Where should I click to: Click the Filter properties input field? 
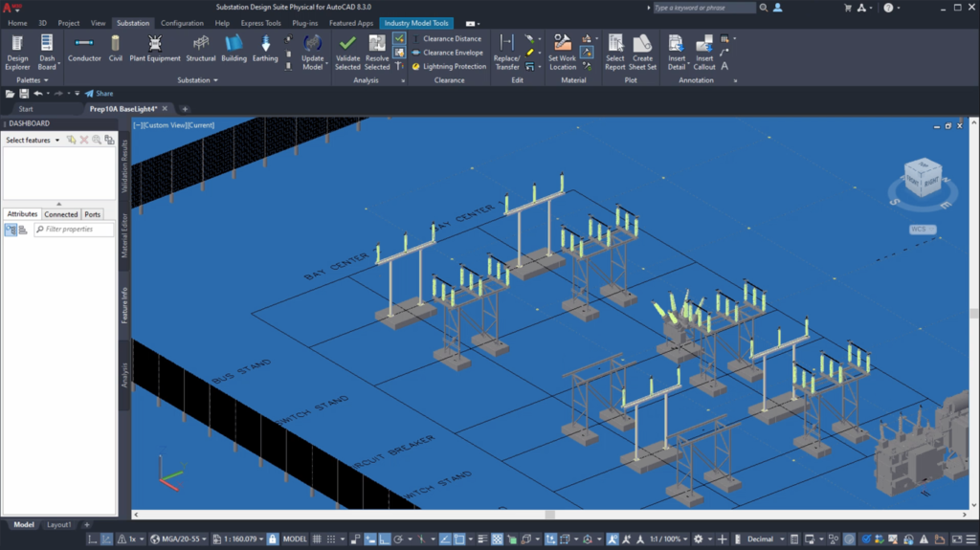coord(74,230)
